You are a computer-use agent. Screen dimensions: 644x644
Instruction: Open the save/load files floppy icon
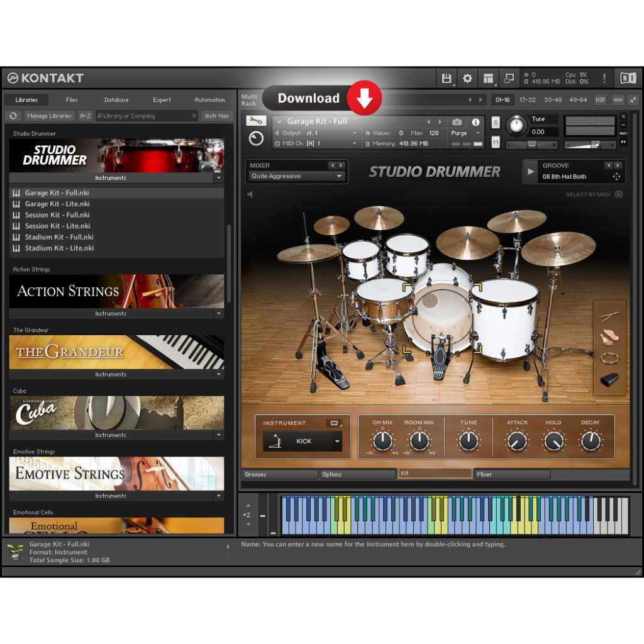click(447, 79)
